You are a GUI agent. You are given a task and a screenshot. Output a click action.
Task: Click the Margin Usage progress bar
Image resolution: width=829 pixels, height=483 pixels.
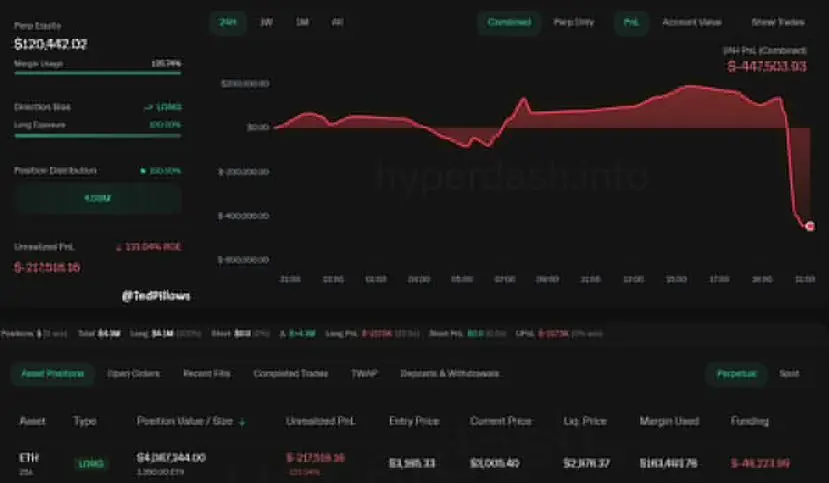(x=97, y=73)
